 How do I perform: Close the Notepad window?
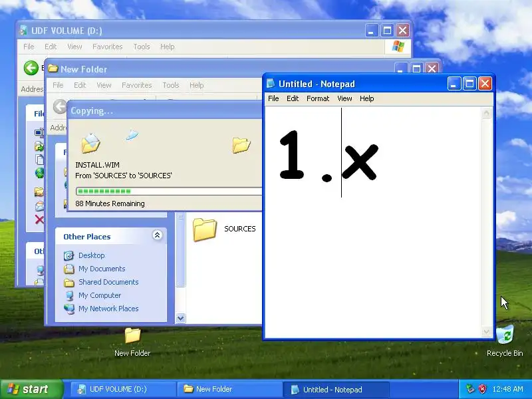coord(485,84)
